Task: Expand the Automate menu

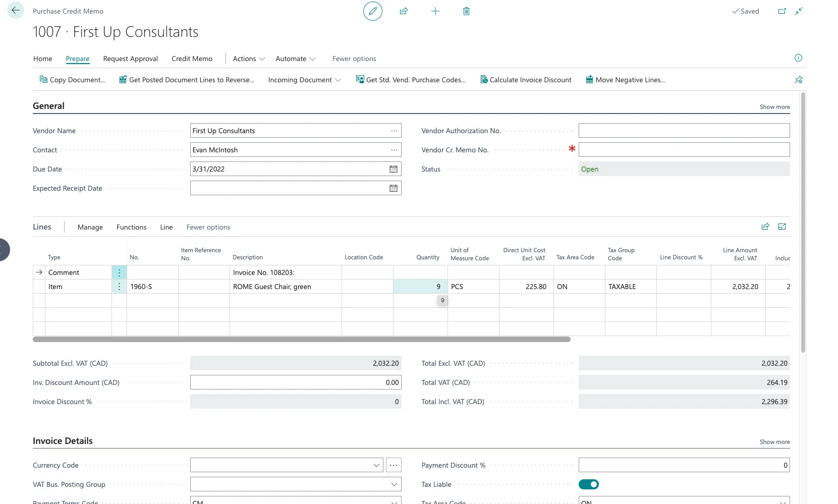Action: 296,59
